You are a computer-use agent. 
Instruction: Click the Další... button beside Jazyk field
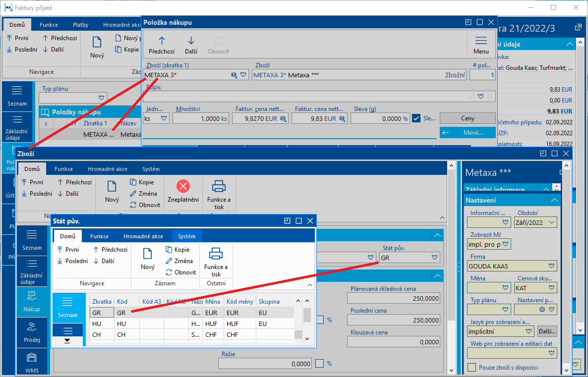pyautogui.click(x=547, y=331)
